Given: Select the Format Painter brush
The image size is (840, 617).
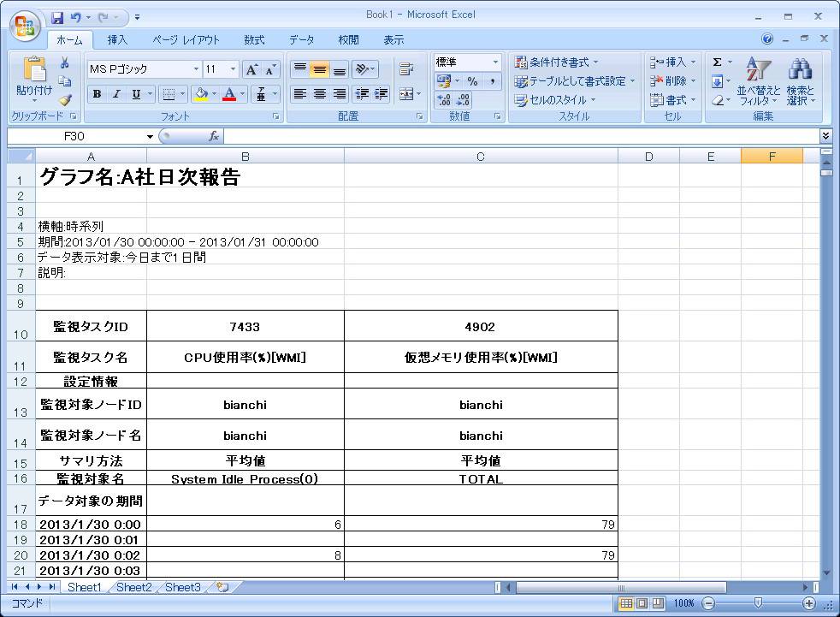Looking at the screenshot, I should point(65,100).
